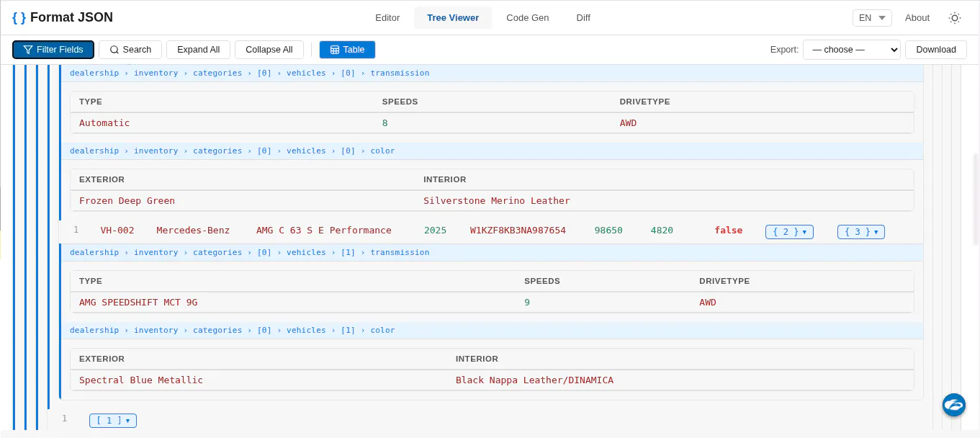Click the INTERIOR header above Black Nappa Leather
The width and height of the screenshot is (980, 438).
[477, 359]
